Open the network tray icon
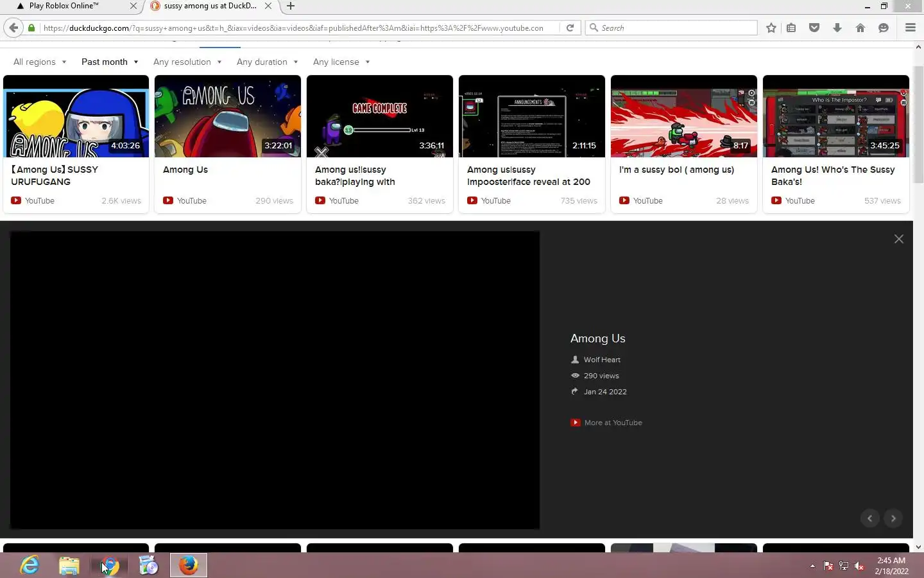 [x=844, y=566]
